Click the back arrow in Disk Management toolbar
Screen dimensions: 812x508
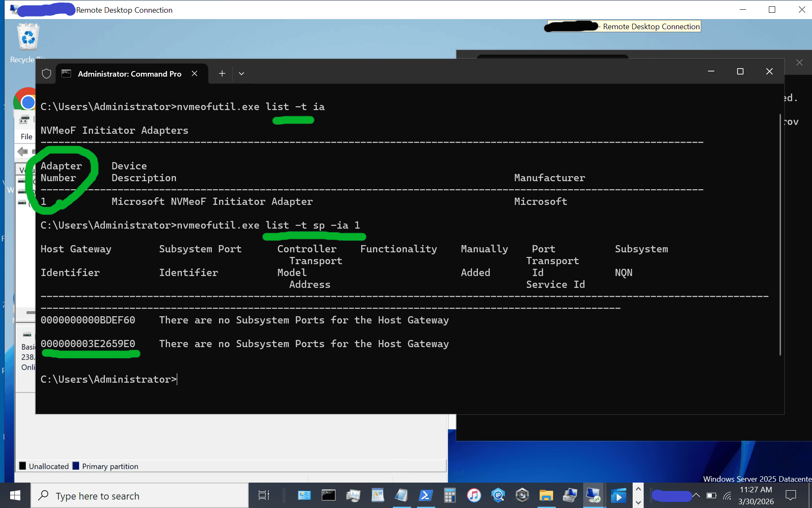[22, 151]
